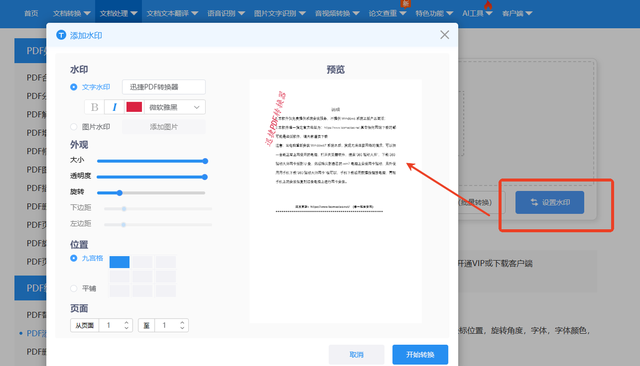Click the 开始转换 start conversion button
This screenshot has height=366, width=640.
[420, 355]
